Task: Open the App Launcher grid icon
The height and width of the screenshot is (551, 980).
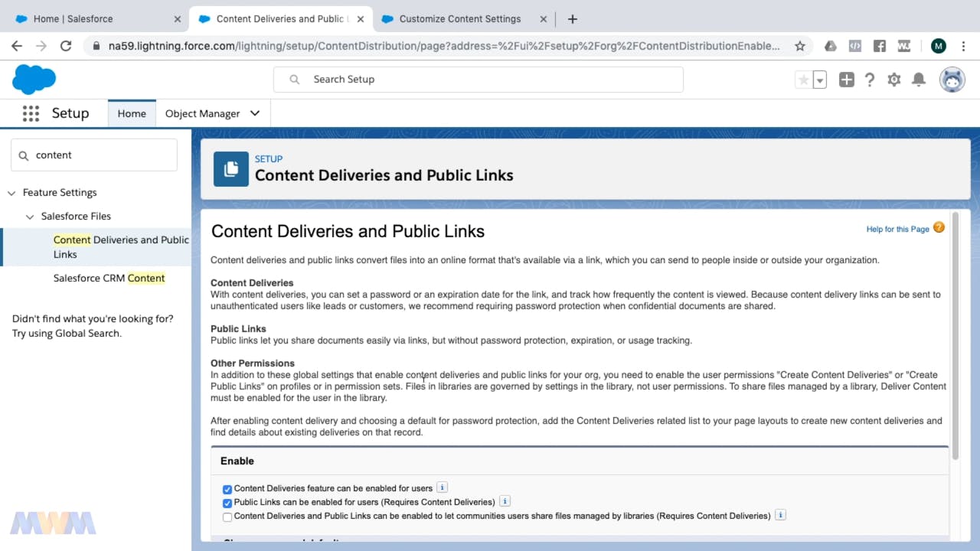Action: [31, 113]
